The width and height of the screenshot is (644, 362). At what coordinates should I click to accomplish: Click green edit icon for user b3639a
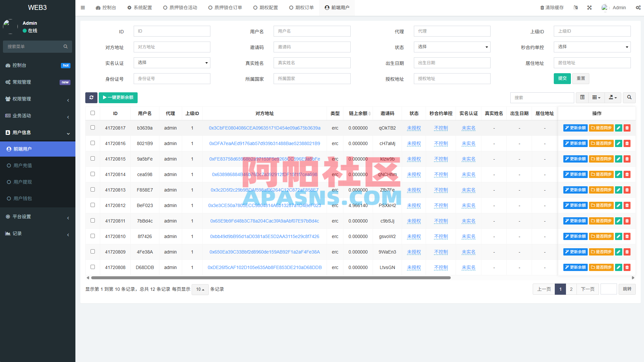pyautogui.click(x=619, y=128)
